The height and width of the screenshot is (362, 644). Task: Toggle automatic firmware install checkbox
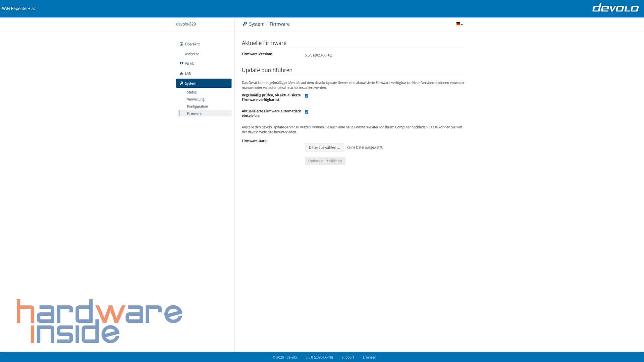[307, 112]
